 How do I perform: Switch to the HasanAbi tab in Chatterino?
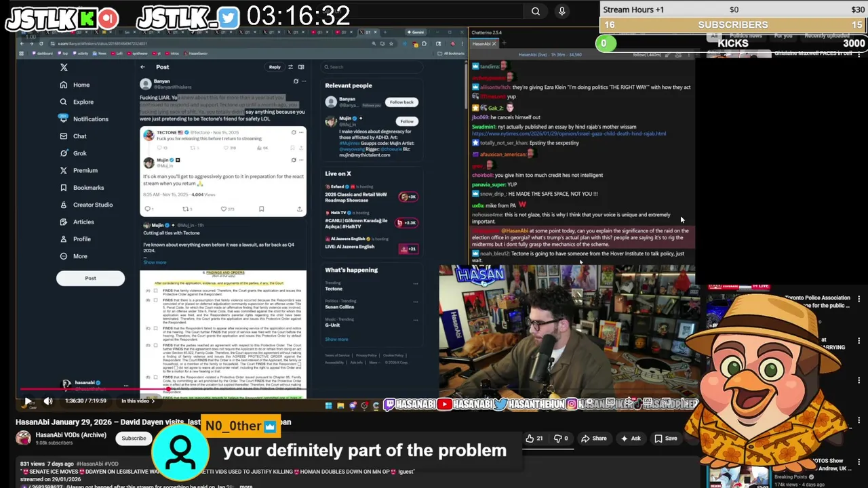click(484, 43)
